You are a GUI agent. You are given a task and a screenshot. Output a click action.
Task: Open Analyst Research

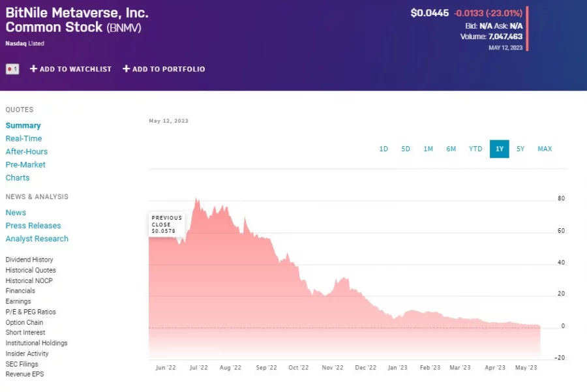point(37,239)
